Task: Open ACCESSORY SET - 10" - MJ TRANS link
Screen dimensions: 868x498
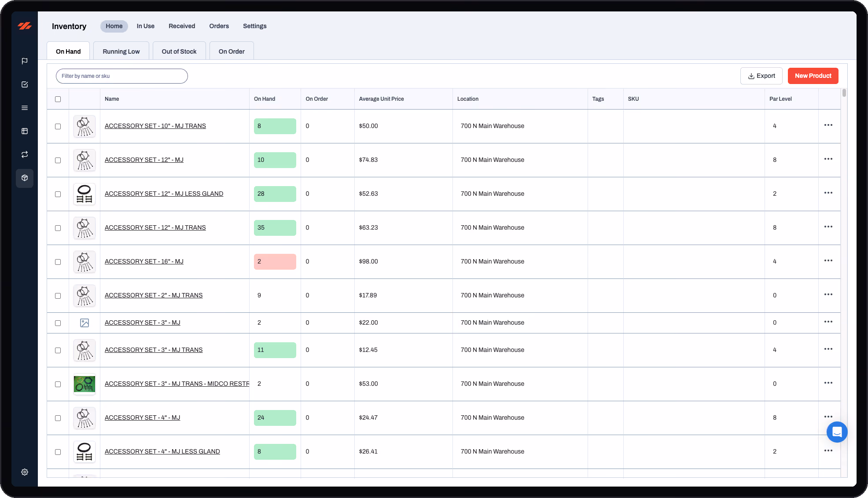Action: click(x=155, y=126)
